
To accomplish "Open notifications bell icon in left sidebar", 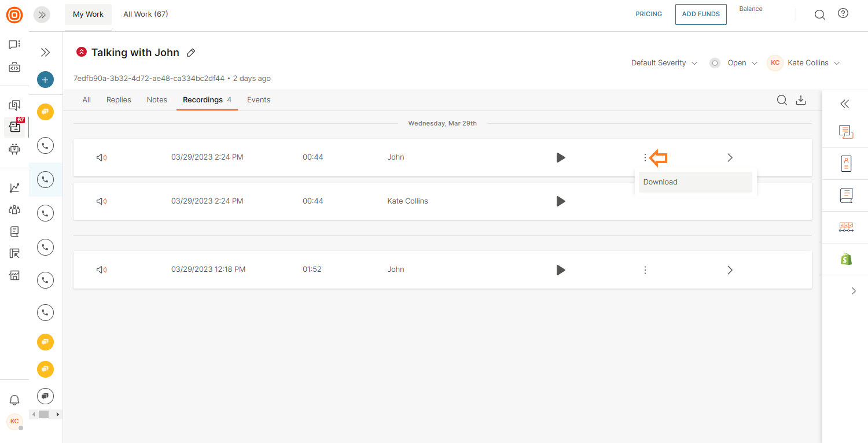I will click(x=14, y=400).
